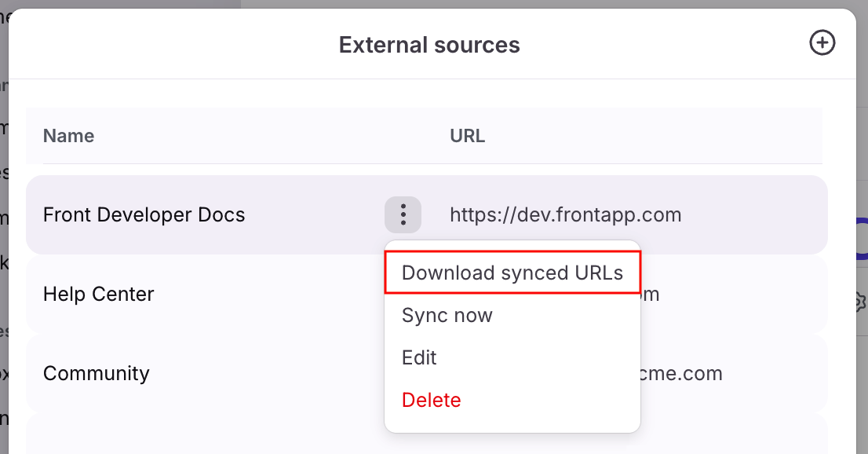
Task: Click the External sources dialog title
Action: coord(429,45)
